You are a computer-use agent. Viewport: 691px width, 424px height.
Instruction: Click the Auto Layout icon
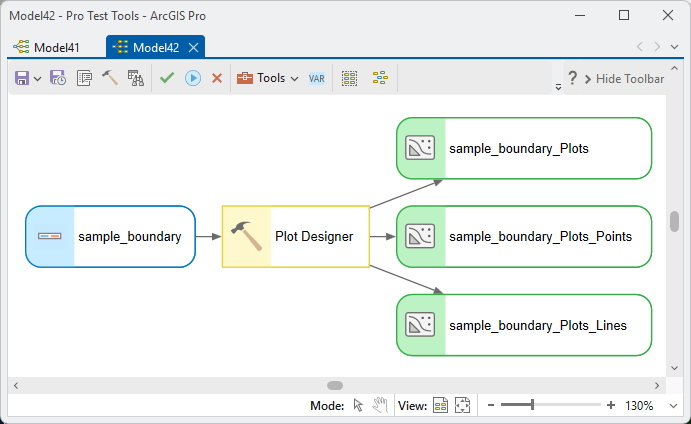pyautogui.click(x=380, y=78)
